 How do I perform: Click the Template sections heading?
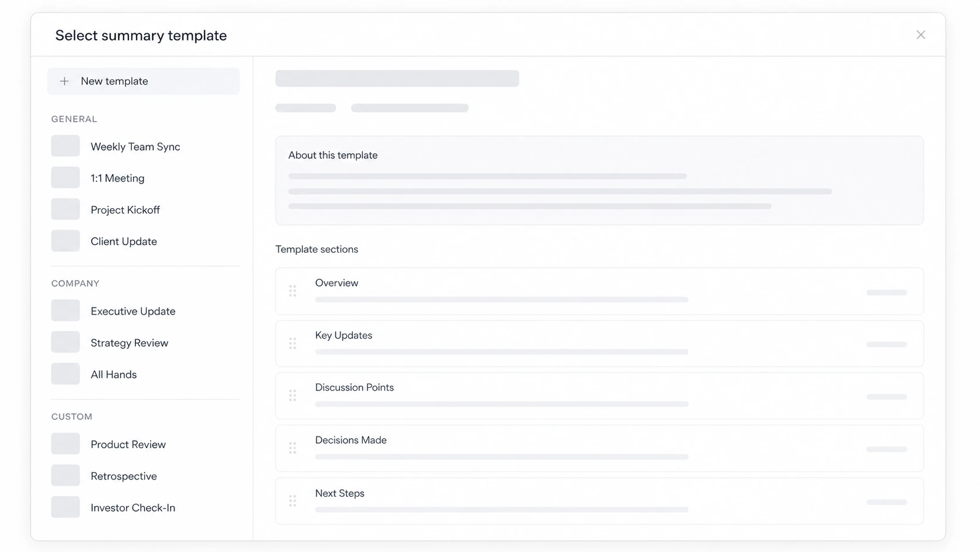point(317,249)
